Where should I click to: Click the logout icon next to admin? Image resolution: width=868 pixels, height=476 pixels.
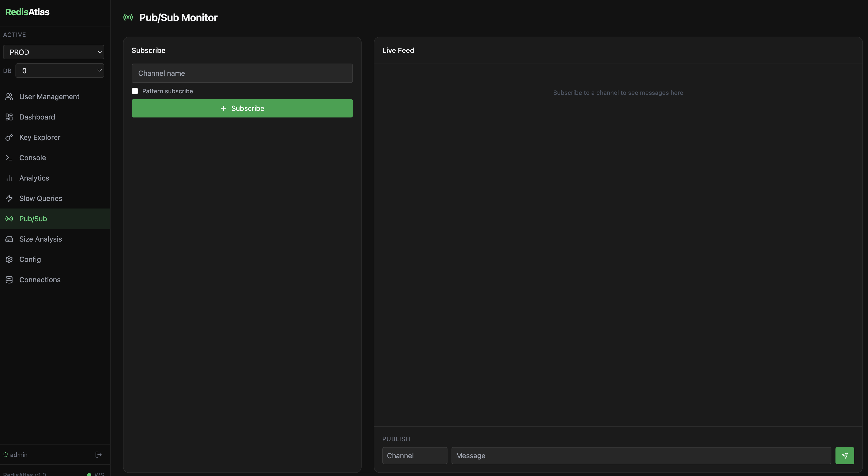98,454
